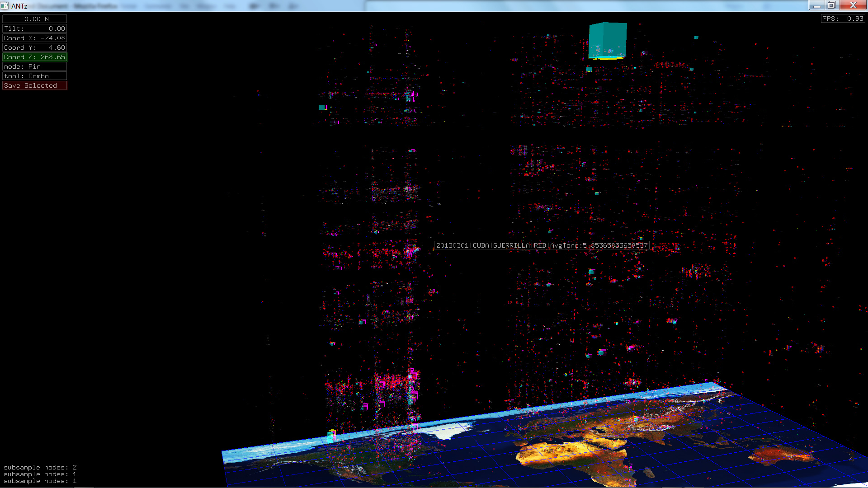Viewport: 868px width, 488px height.
Task: Maximize the ANTz window
Action: 832,5
